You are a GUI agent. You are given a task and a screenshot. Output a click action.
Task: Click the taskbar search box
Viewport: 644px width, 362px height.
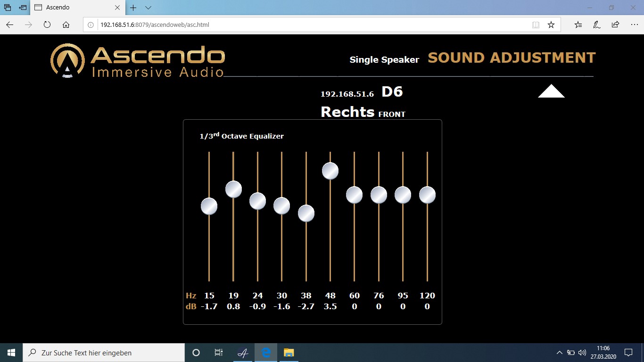tap(104, 353)
